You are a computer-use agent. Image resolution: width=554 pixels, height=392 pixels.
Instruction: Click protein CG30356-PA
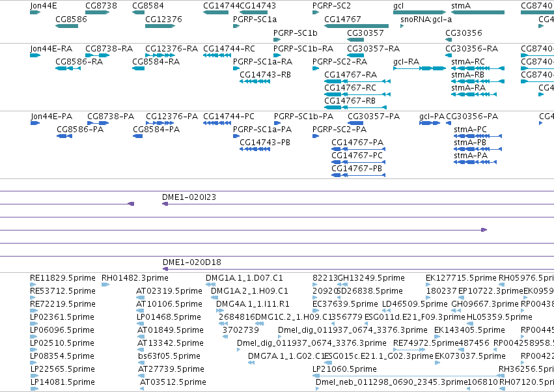[472, 117]
